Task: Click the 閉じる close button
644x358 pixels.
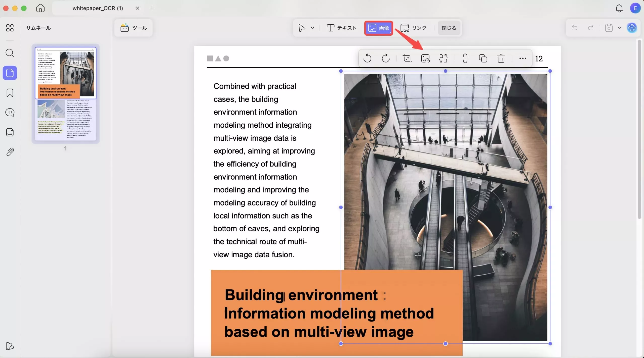Action: 449,28
